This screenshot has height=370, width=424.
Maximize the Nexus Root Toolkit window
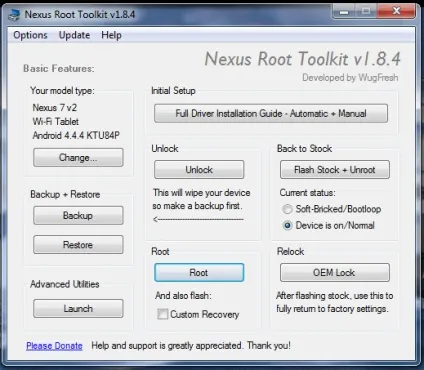click(x=366, y=12)
